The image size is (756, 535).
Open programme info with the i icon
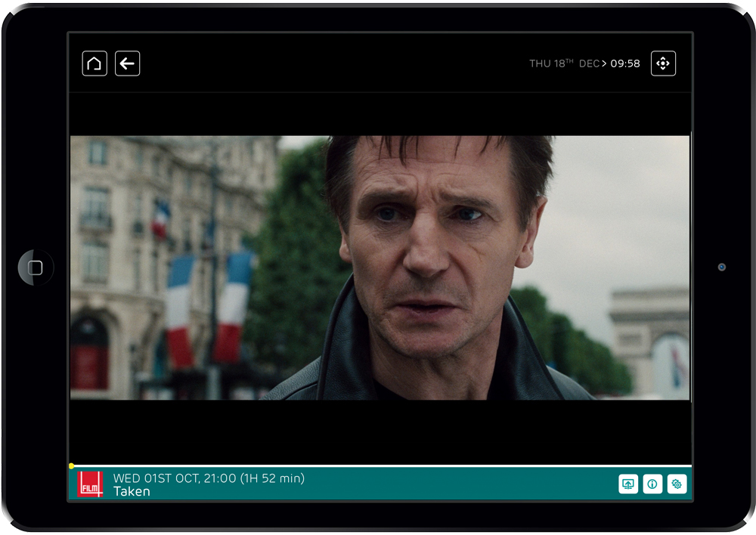coord(652,484)
